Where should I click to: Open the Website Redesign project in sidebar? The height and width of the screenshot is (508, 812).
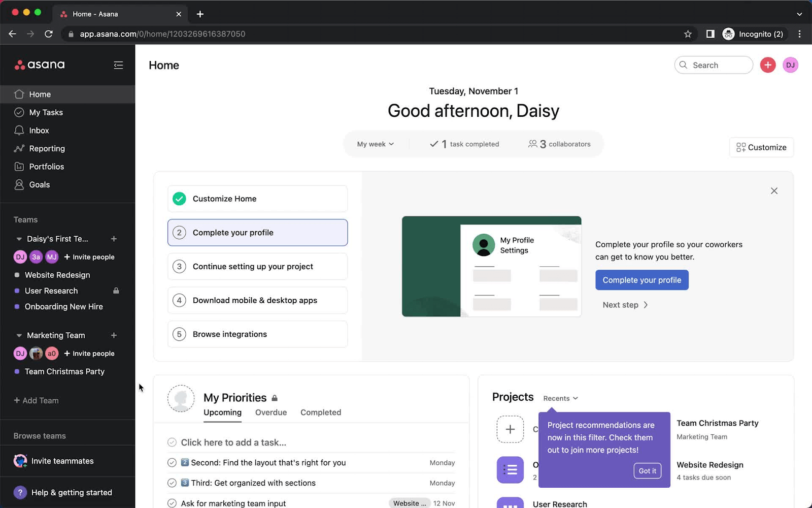click(x=57, y=275)
